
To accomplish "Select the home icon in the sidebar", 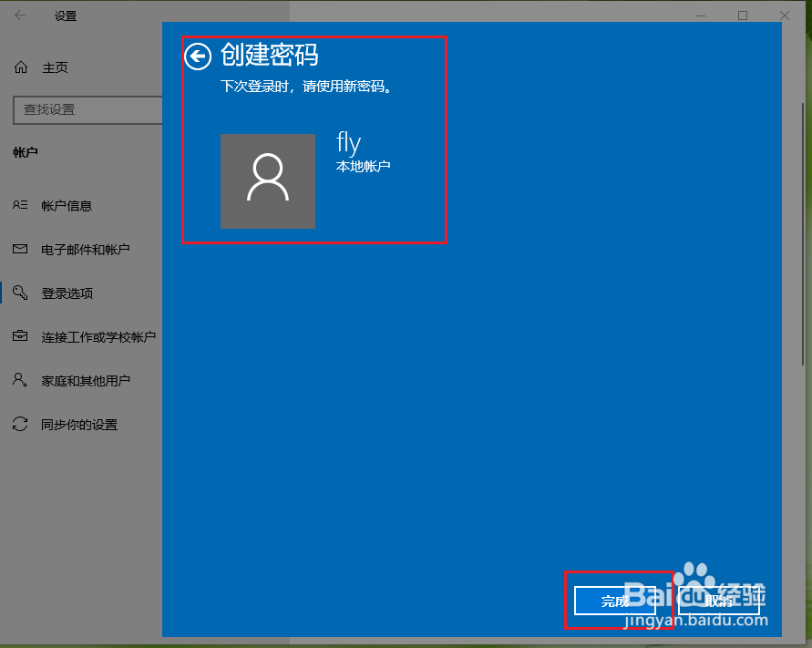I will pyautogui.click(x=21, y=67).
